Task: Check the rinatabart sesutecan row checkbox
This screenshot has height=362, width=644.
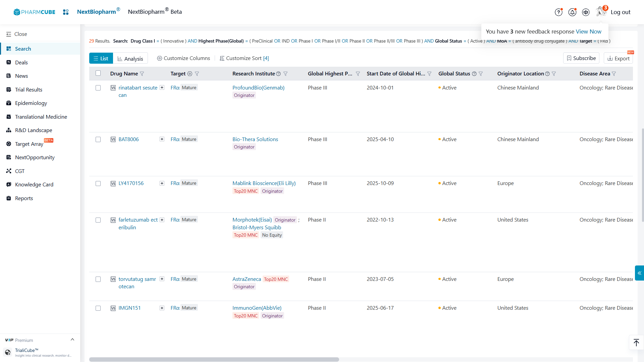Action: [x=98, y=88]
